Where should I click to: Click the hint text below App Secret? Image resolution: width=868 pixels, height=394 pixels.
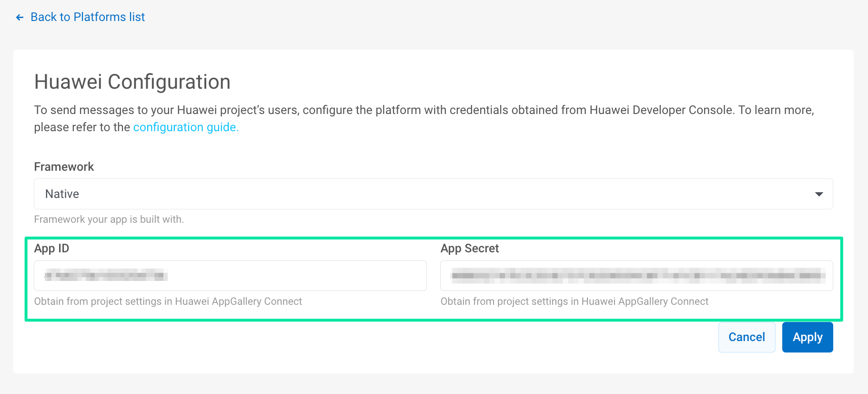pos(574,301)
